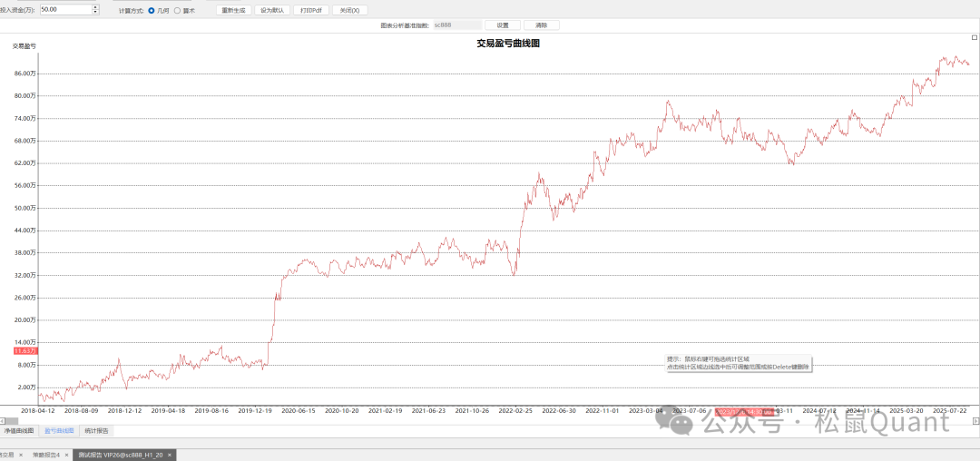Close the 测试报告 VIP26@sc888_H1_20 tab
The width and height of the screenshot is (980, 461).
[x=171, y=454]
